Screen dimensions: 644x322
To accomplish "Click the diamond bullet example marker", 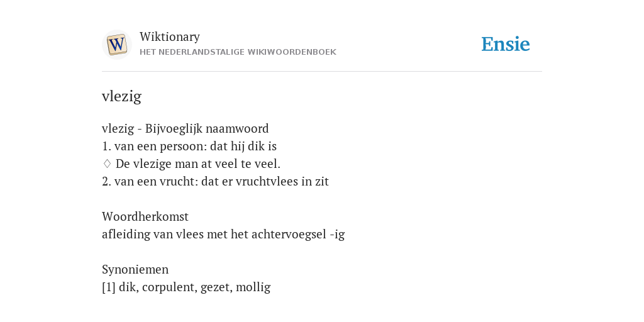I will [x=107, y=164].
